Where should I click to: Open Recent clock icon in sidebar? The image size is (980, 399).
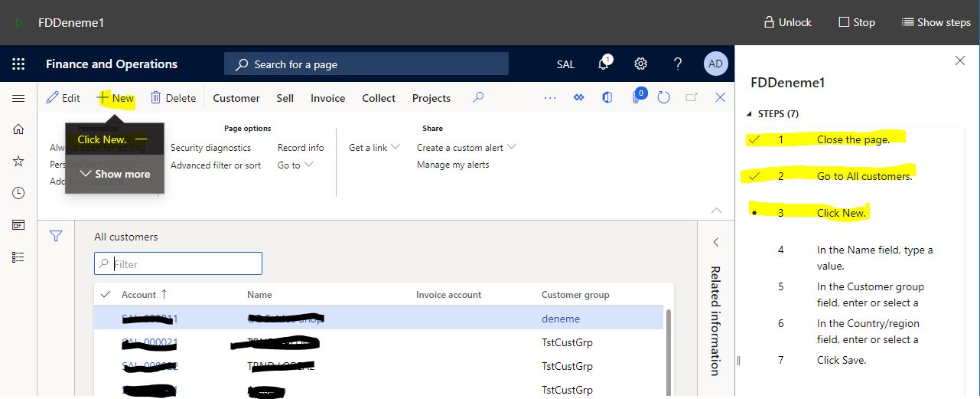click(x=18, y=193)
